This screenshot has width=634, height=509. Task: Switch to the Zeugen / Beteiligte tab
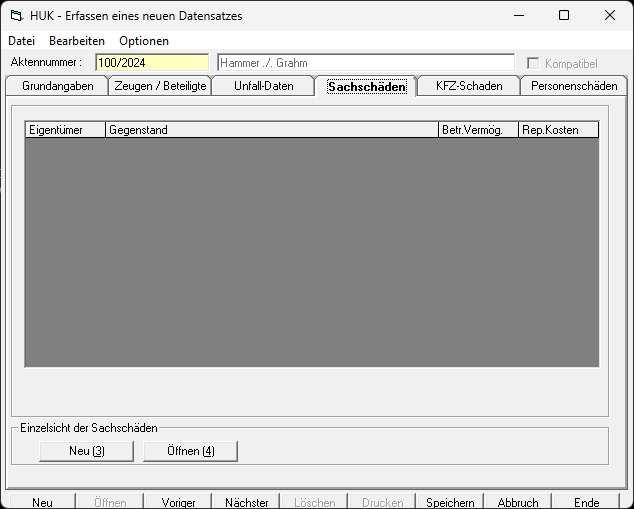(x=161, y=86)
